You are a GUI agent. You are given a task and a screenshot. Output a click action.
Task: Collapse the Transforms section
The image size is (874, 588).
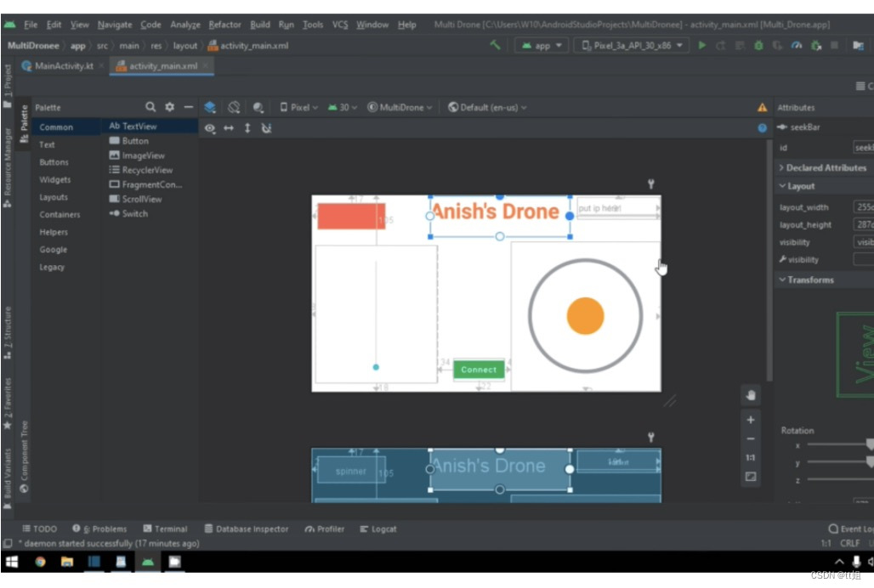click(x=809, y=280)
